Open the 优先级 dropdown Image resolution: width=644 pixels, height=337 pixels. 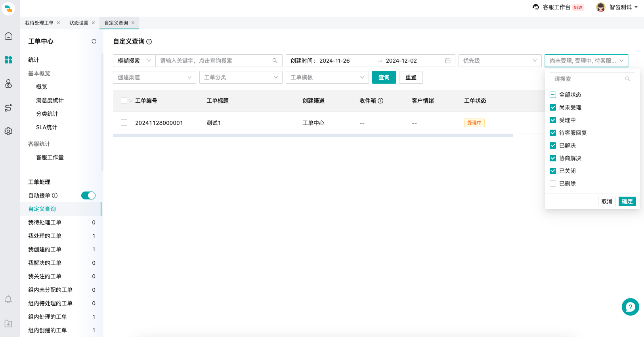pyautogui.click(x=500, y=61)
